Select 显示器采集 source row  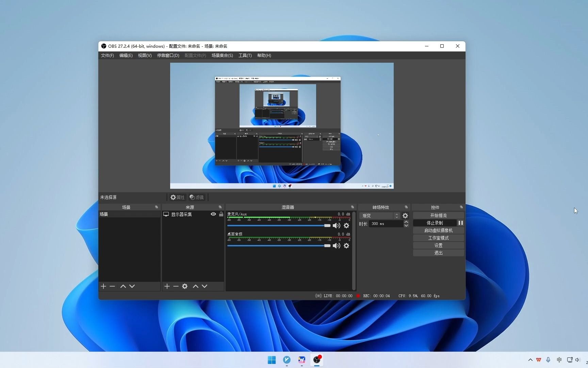[193, 214]
